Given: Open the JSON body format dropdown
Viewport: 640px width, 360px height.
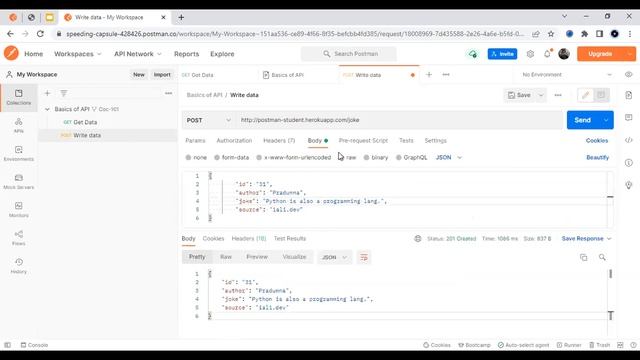Looking at the screenshot, I should pos(449,157).
